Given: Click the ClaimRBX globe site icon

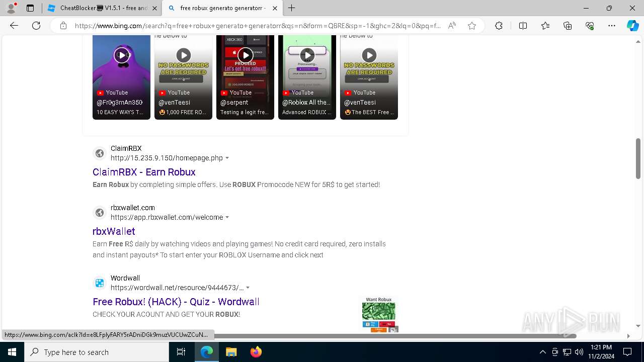Looking at the screenshot, I should tap(100, 153).
